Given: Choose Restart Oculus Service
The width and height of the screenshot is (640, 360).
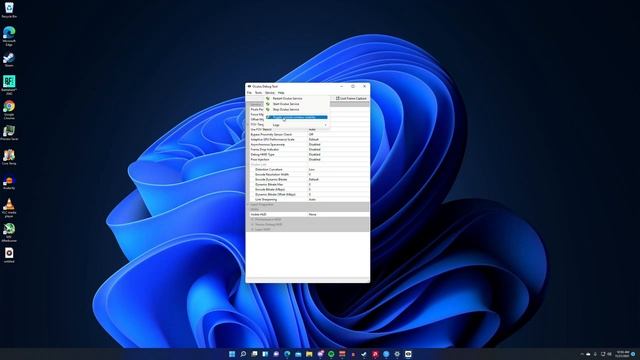Looking at the screenshot, I should (x=297, y=98).
